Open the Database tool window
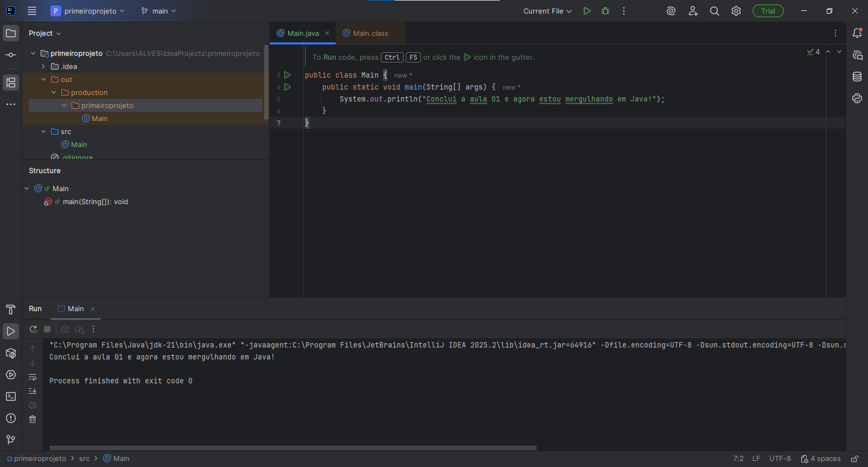The image size is (868, 467). [857, 77]
